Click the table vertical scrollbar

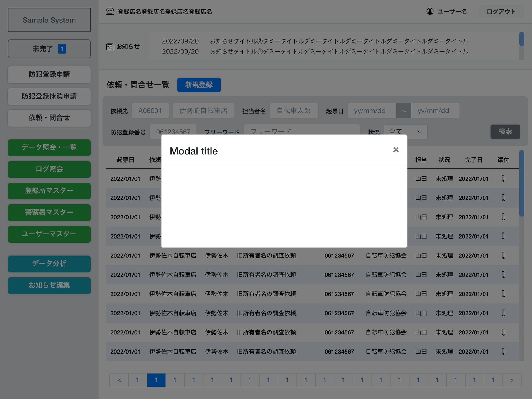click(521, 183)
